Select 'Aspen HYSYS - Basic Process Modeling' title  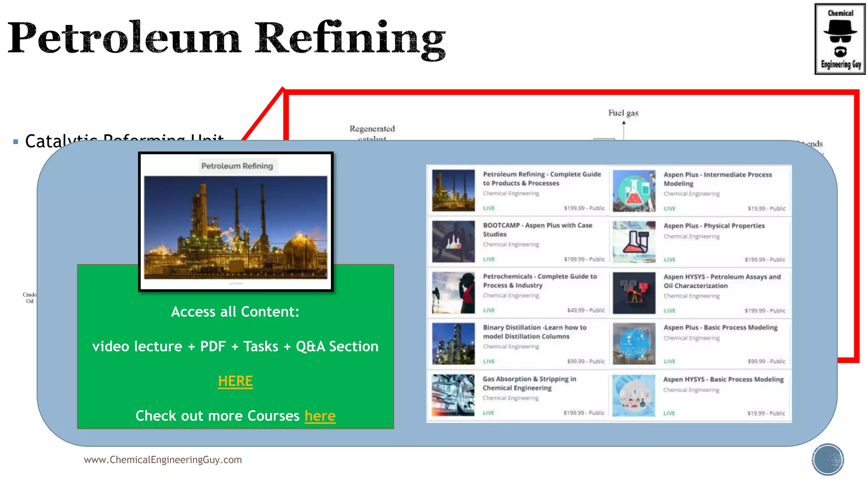723,380
